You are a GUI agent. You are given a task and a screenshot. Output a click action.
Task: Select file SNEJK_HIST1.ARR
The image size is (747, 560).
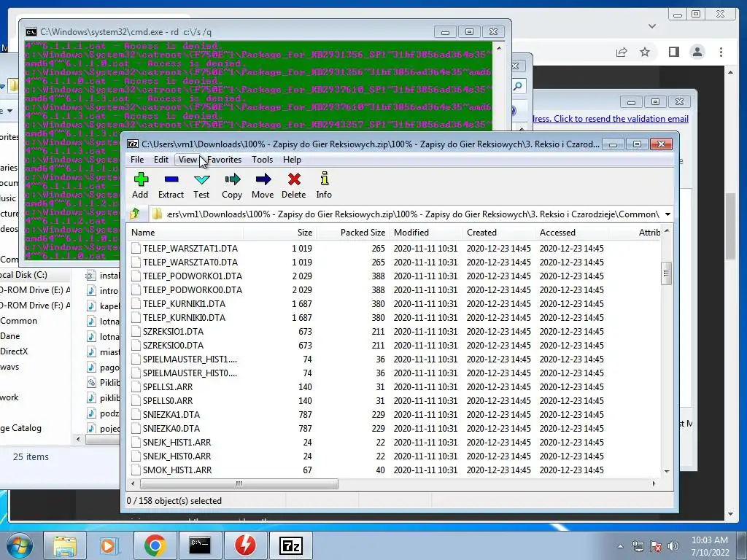click(x=177, y=442)
